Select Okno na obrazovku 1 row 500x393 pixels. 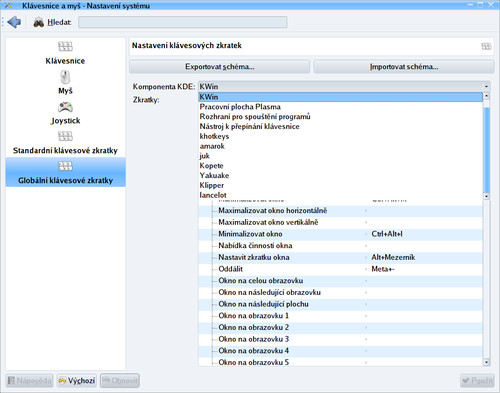point(340,316)
